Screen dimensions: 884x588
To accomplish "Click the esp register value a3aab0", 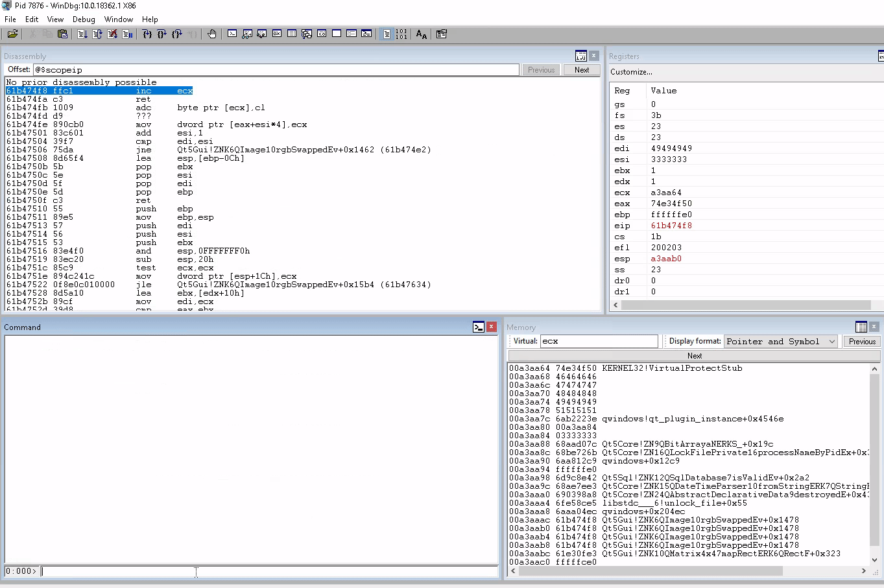I will 666,259.
